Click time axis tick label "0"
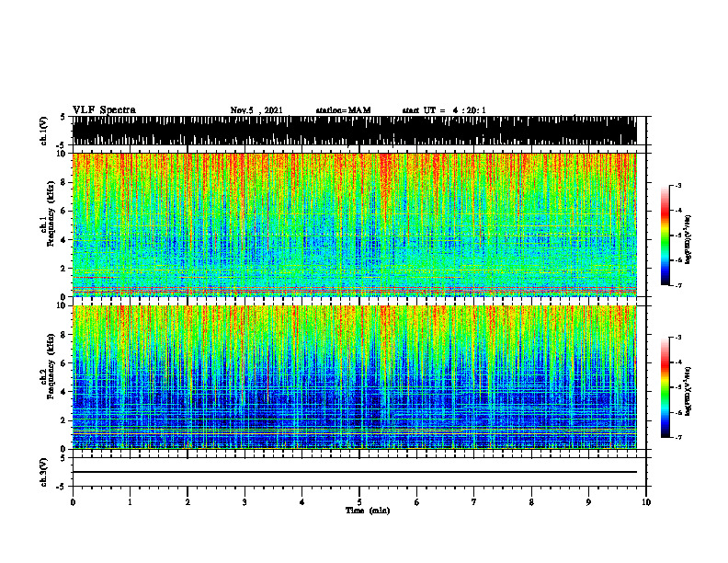This screenshot has width=728, height=563. click(x=73, y=502)
